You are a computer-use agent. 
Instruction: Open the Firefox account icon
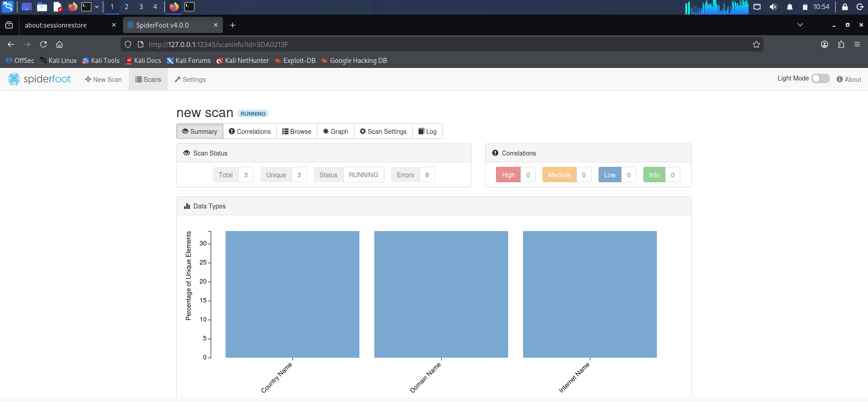point(825,44)
